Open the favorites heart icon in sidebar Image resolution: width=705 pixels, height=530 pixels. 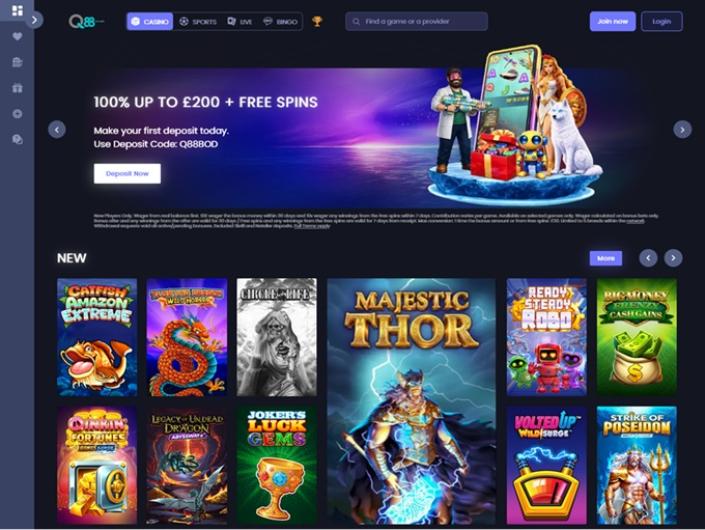17,36
